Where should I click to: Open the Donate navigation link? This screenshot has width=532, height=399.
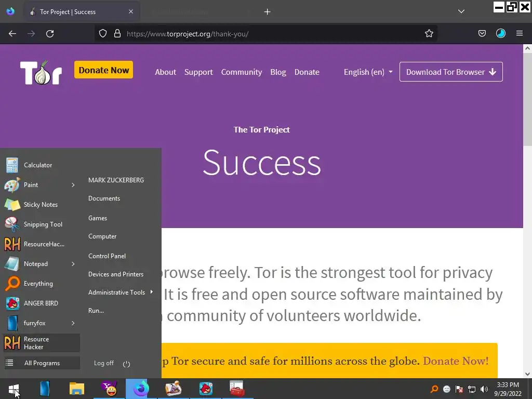pyautogui.click(x=307, y=72)
